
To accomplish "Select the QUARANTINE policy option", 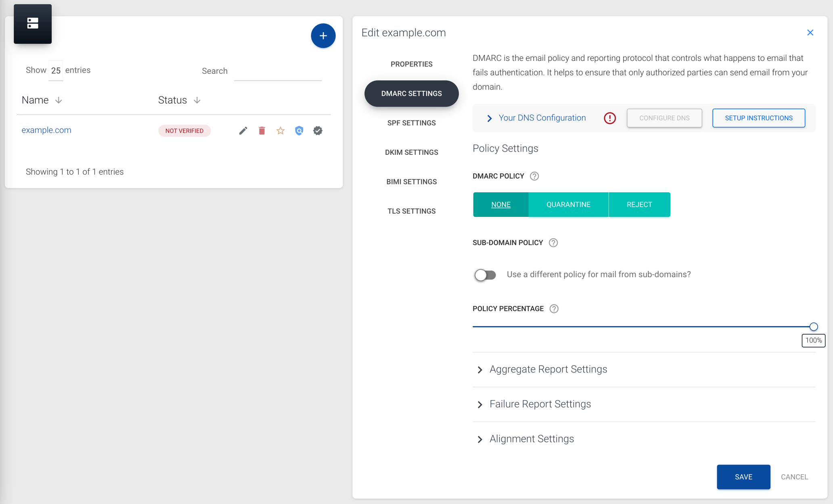I will pyautogui.click(x=568, y=204).
